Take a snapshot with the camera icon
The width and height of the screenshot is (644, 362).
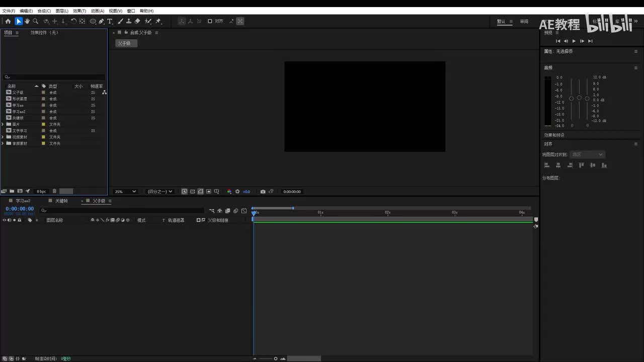(x=263, y=192)
